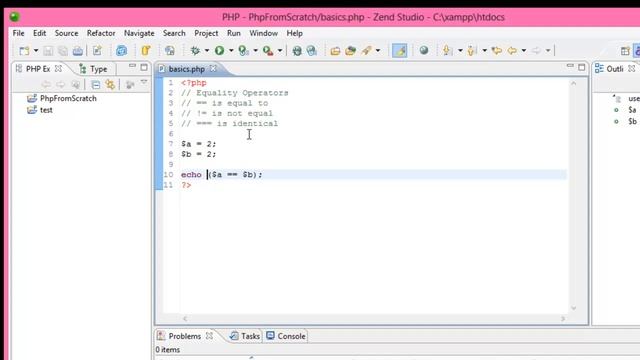640x360 pixels.
Task: Open the Run menu
Action: [234, 33]
